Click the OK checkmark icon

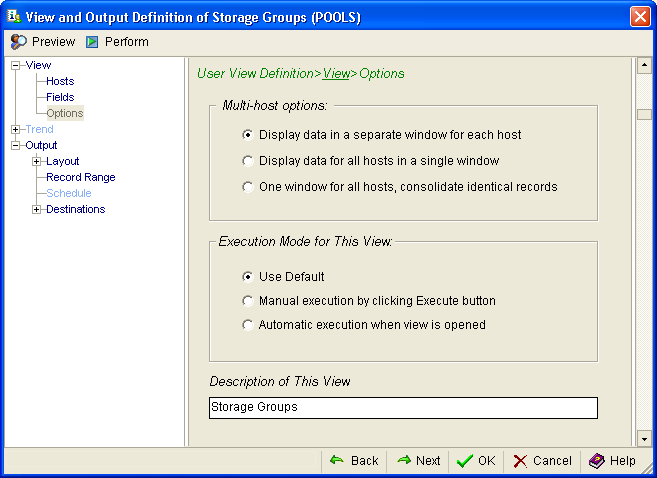click(465, 461)
